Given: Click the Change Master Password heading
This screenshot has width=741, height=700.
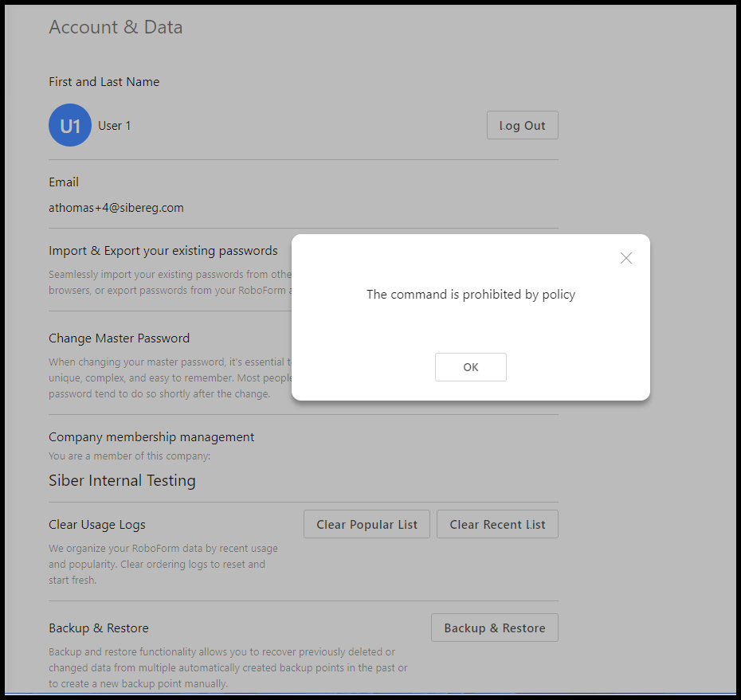Looking at the screenshot, I should click(119, 338).
